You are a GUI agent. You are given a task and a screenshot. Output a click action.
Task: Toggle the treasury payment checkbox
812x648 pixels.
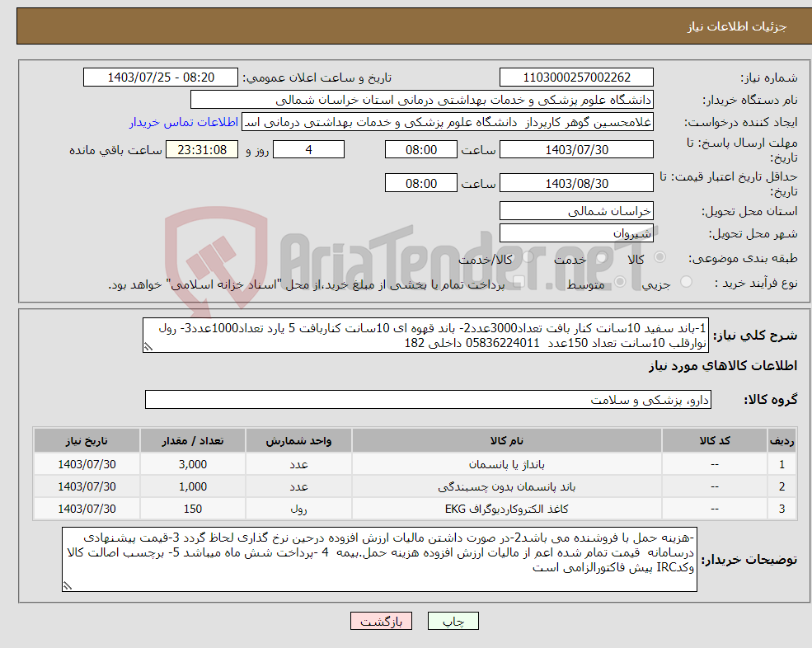[x=519, y=282]
